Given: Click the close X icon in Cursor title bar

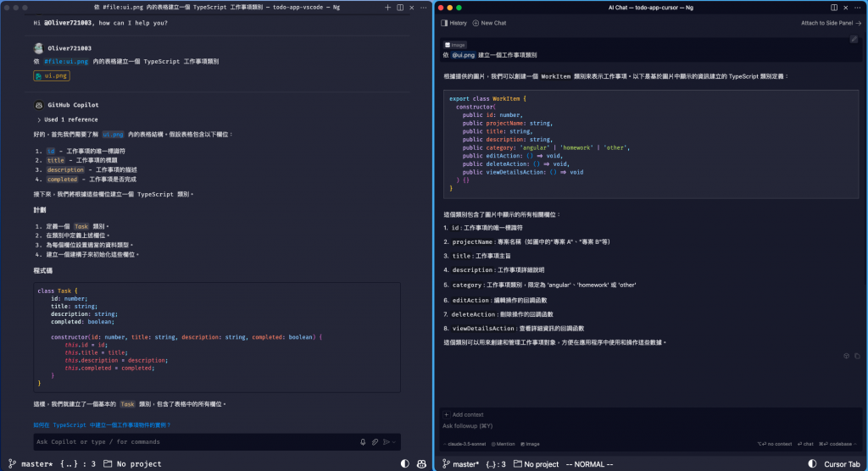Looking at the screenshot, I should click(846, 8).
